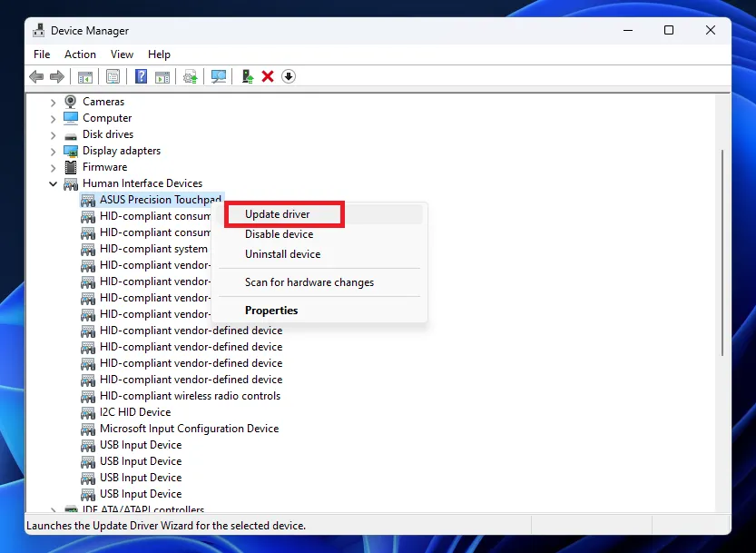Click the monitor with magnifier scan icon

[219, 76]
